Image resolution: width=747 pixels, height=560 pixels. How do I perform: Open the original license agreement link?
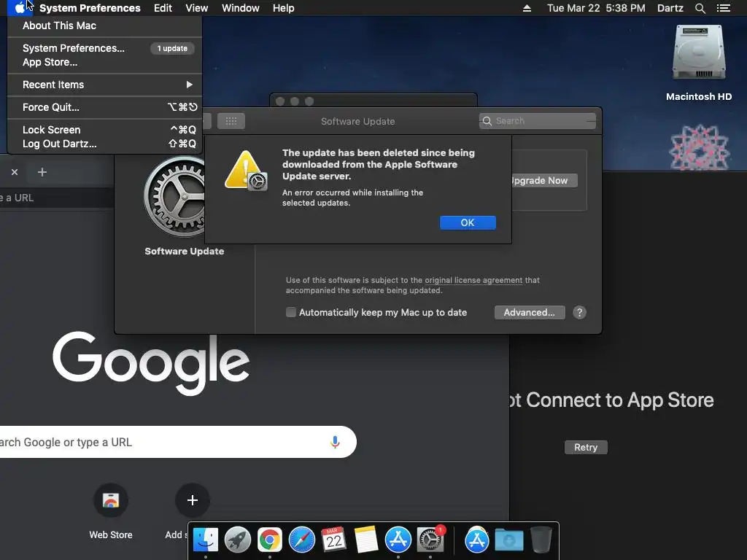click(473, 280)
